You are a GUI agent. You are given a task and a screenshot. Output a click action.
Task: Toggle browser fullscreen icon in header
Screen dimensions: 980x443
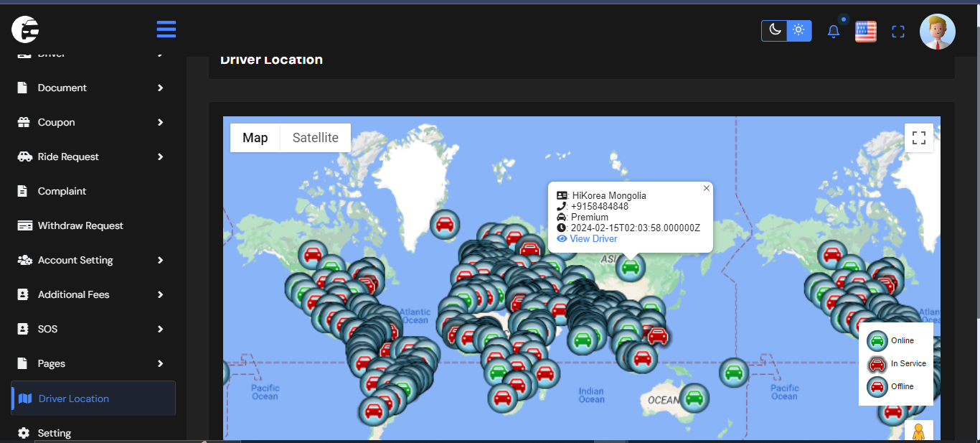pyautogui.click(x=898, y=32)
